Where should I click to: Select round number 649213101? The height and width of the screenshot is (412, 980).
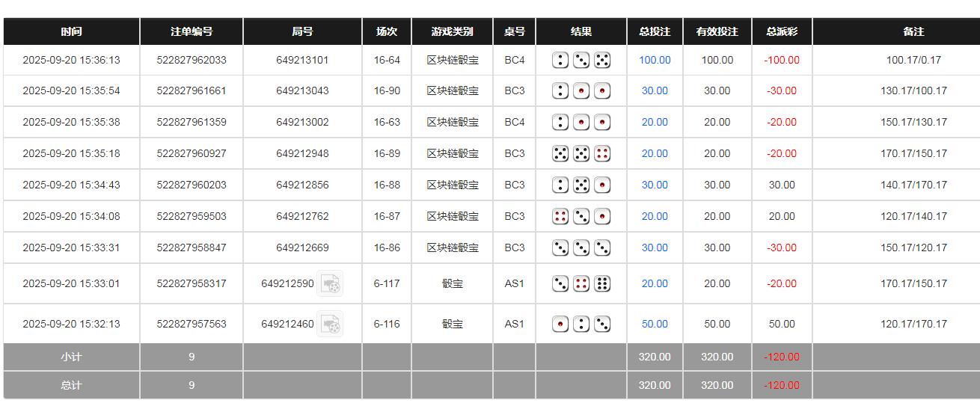(302, 60)
